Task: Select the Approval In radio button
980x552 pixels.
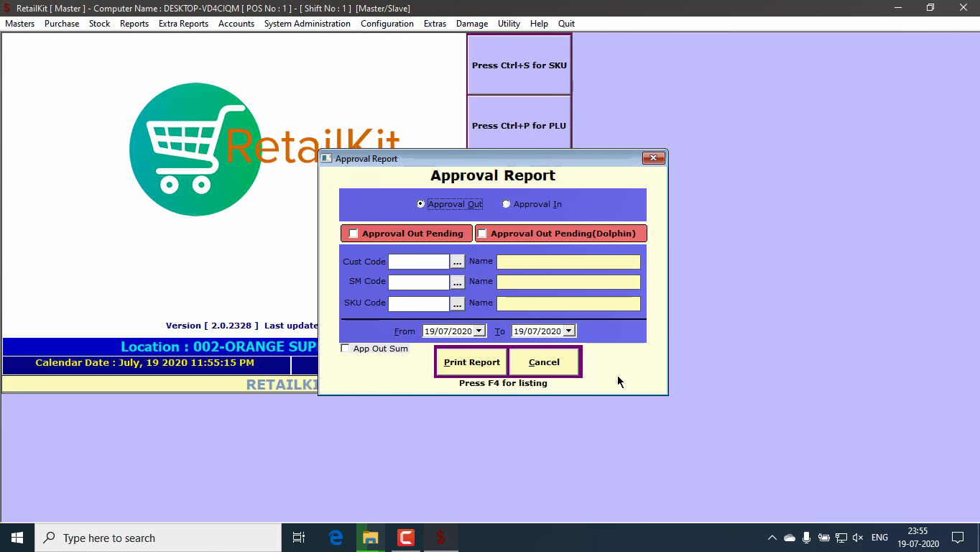Action: pyautogui.click(x=506, y=204)
